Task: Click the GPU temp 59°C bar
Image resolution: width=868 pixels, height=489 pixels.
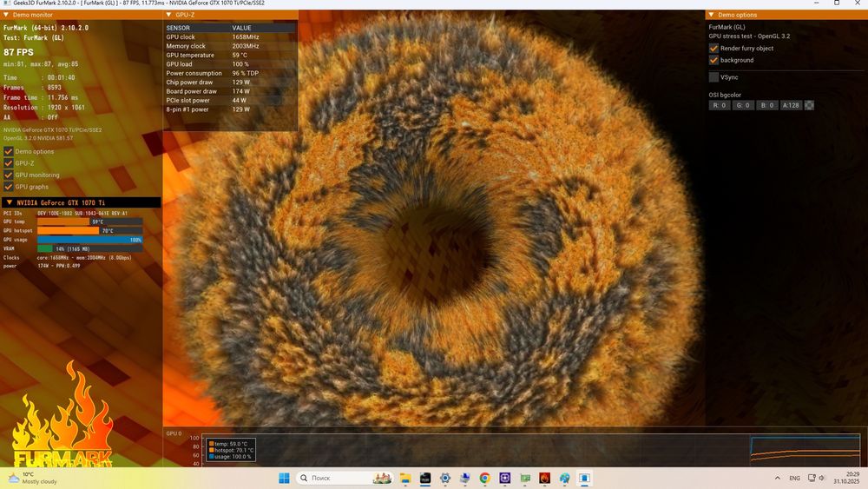Action: [89, 221]
